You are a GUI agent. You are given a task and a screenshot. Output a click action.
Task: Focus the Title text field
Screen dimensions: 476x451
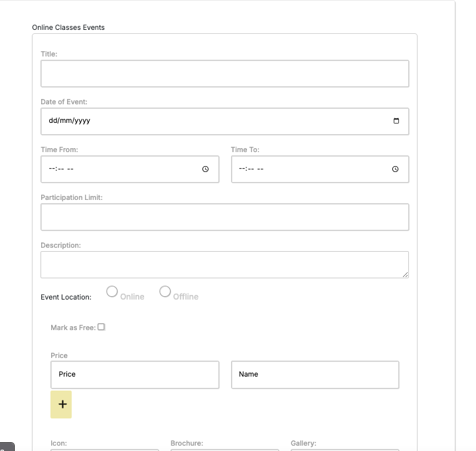point(224,74)
